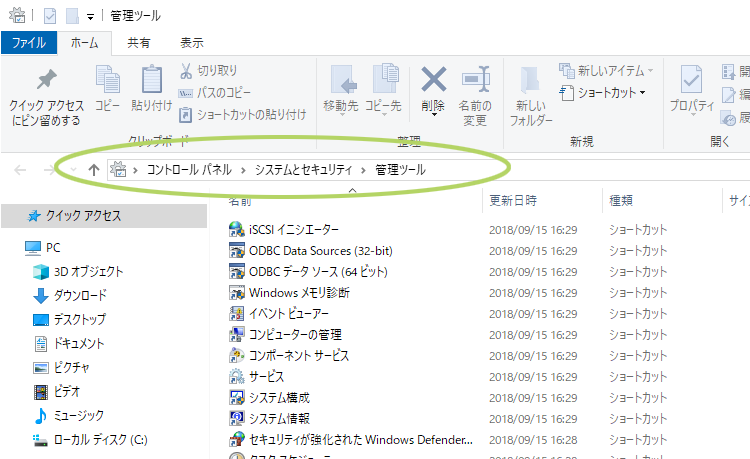Viewport: 750px width, 459px height.
Task: Click システムとセキュリティ in address breadcrumb
Action: click(x=303, y=170)
